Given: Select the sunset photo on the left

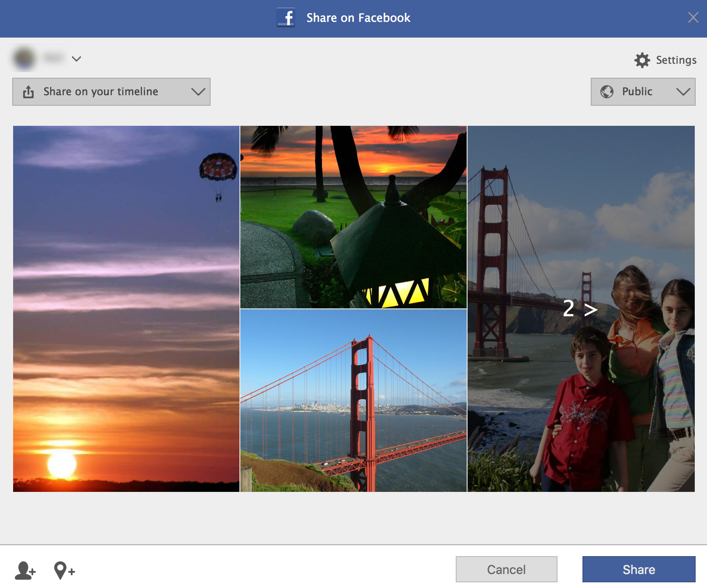Looking at the screenshot, I should click(126, 309).
